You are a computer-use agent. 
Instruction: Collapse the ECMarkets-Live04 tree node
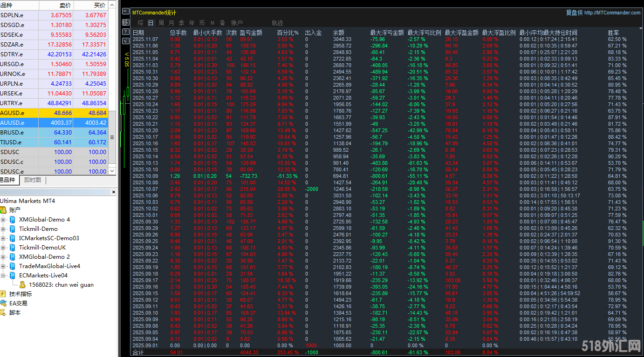pos(3,276)
